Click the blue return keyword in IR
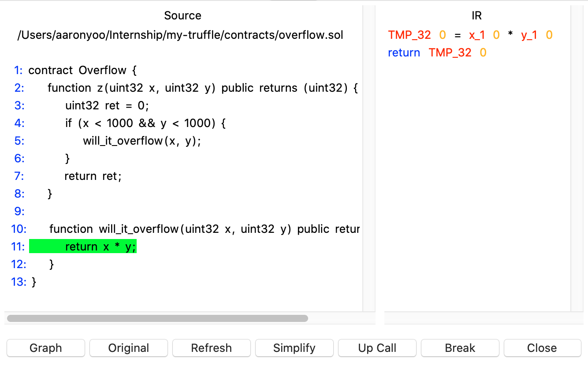Viewport: 588px width, 366px height. 404,53
